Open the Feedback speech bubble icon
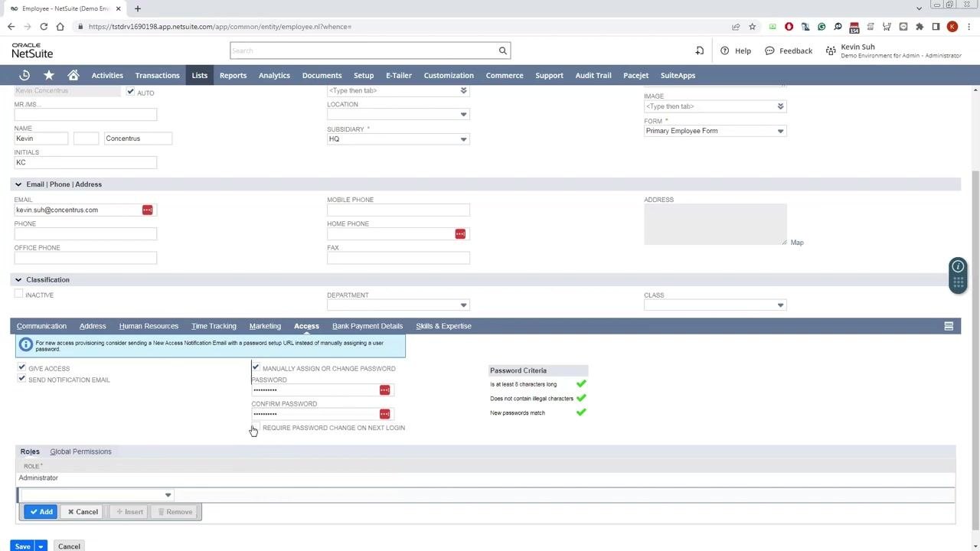The image size is (980, 551). tap(769, 51)
